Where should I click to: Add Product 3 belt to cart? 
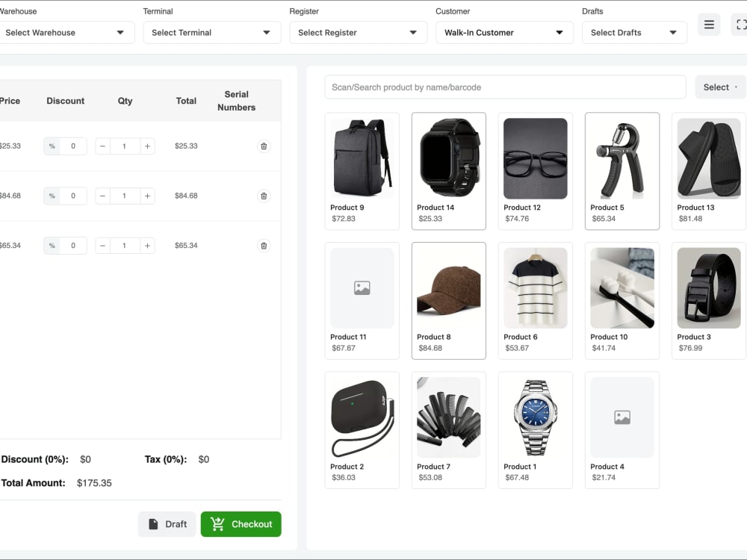pyautogui.click(x=709, y=300)
